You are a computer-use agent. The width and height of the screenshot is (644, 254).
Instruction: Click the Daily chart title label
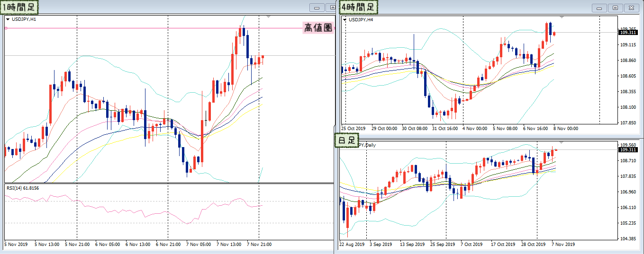tap(368, 145)
